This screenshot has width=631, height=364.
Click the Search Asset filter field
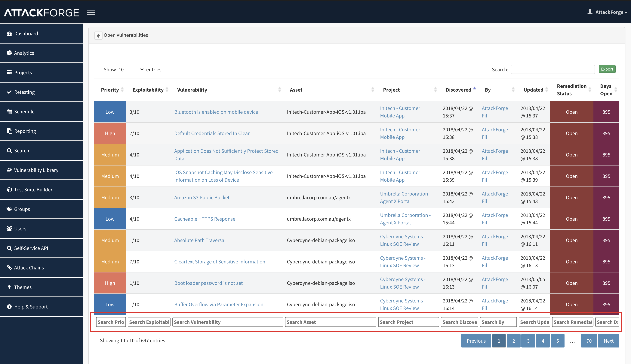click(331, 322)
